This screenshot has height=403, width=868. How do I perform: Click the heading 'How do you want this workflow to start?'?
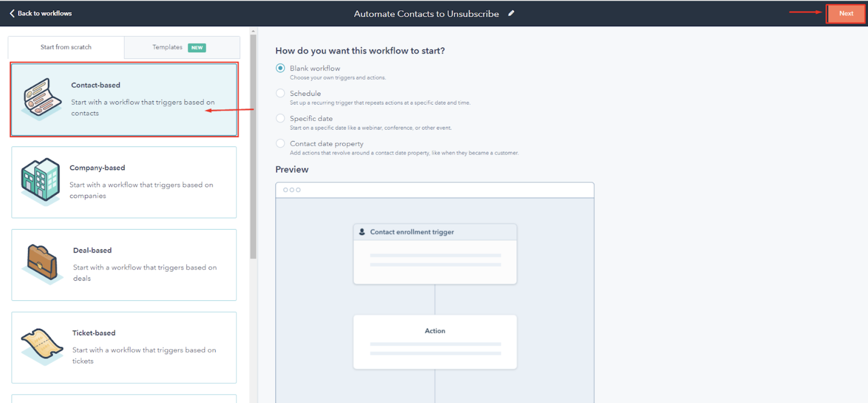(x=360, y=51)
